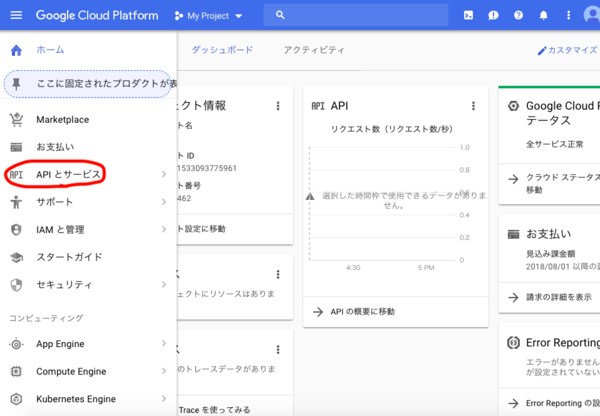600x416 pixels.
Task: Click the graduation cap icon
Action: [16, 258]
